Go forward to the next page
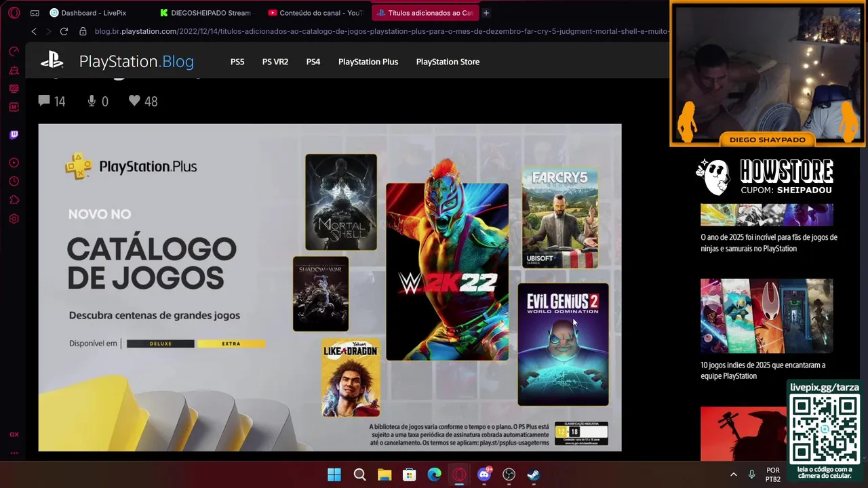The width and height of the screenshot is (868, 488). [48, 31]
